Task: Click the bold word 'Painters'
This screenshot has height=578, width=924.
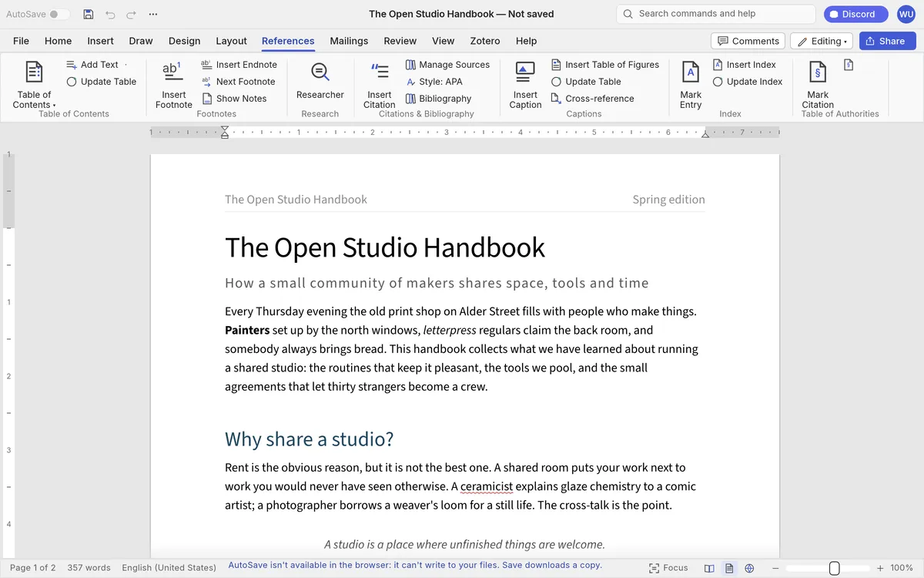Action: click(x=247, y=330)
